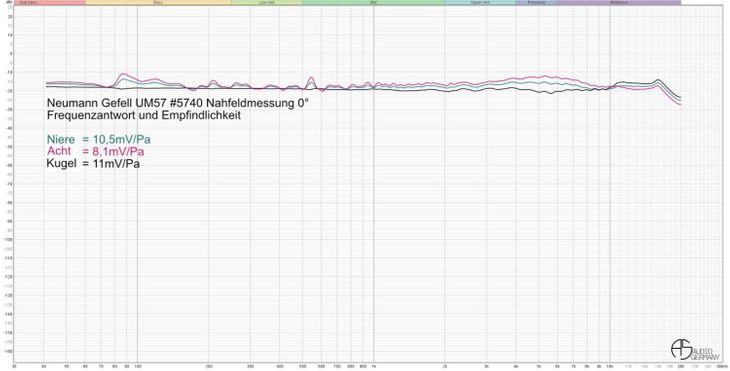
Task: Click the 100 label on frequency axis
Action: 137,365
